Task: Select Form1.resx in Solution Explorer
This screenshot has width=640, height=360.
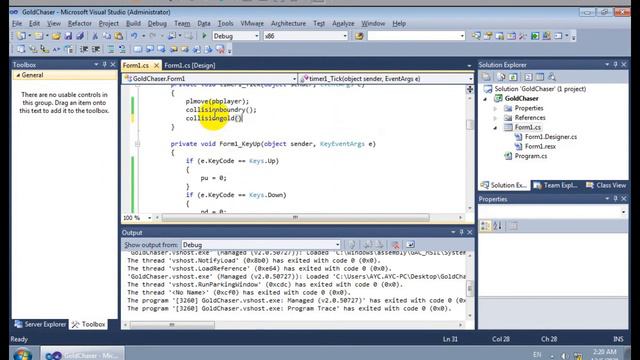Action: pyautogui.click(x=540, y=147)
